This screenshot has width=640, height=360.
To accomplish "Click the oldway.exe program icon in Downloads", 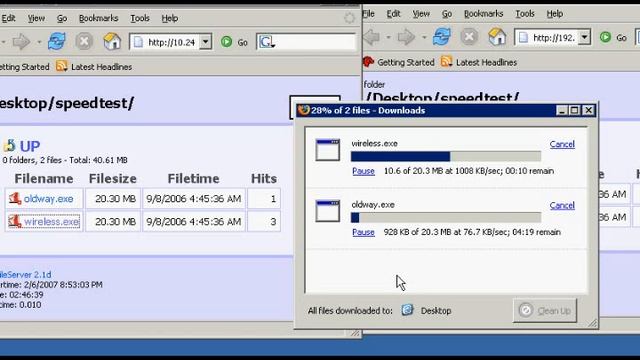I will (x=327, y=211).
